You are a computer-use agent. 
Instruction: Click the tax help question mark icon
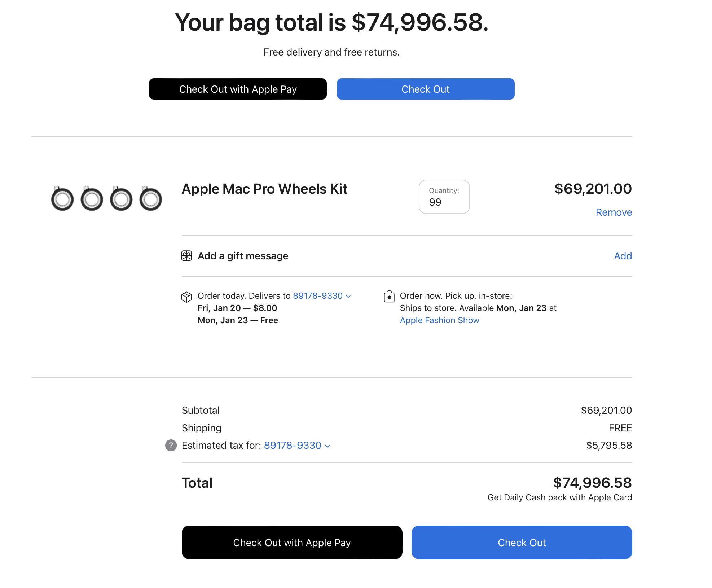[171, 446]
